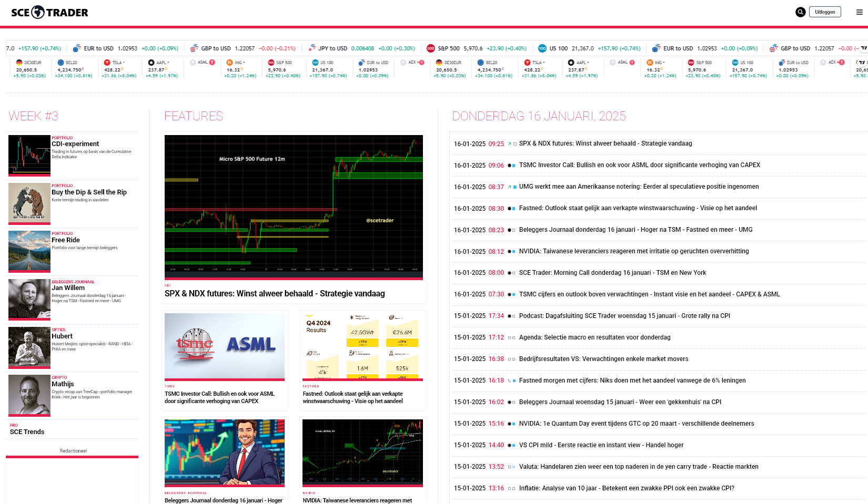Screen dimensions: 868x504
Task: Open VS CPI mild news item
Action: pyautogui.click(x=601, y=445)
